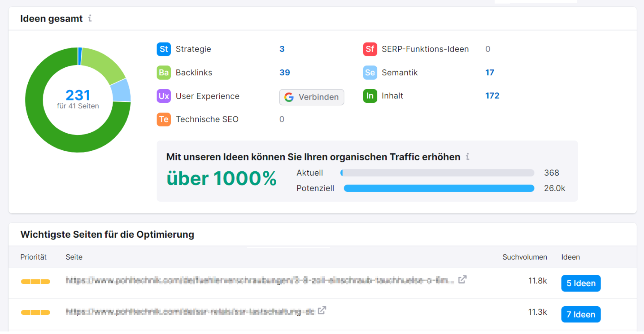Click the Potenziell traffic progress bar
Image resolution: width=644 pixels, height=334 pixels.
pyautogui.click(x=439, y=188)
